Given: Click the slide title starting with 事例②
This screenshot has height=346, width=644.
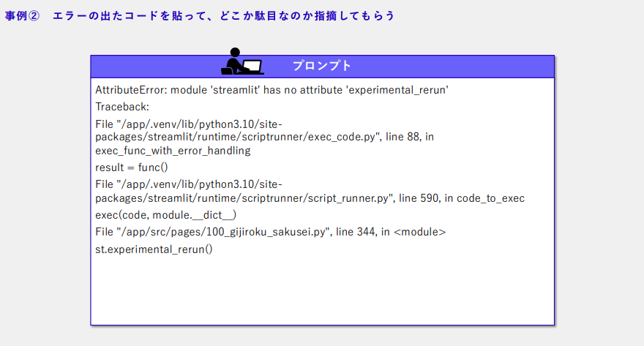Looking at the screenshot, I should 200,15.
